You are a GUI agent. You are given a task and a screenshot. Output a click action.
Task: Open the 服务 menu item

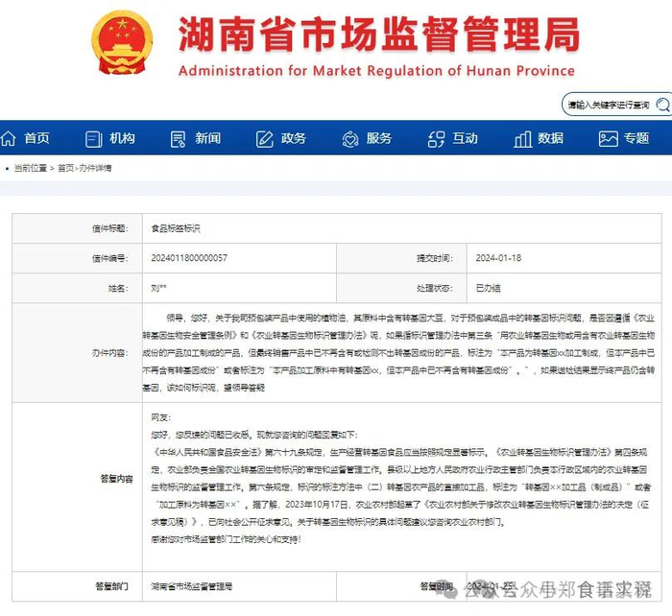(379, 138)
